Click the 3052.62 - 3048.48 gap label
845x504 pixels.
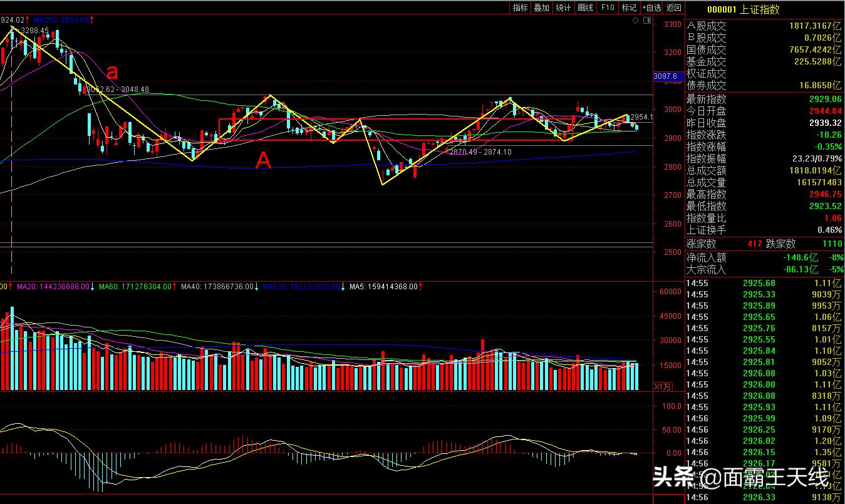click(117, 90)
